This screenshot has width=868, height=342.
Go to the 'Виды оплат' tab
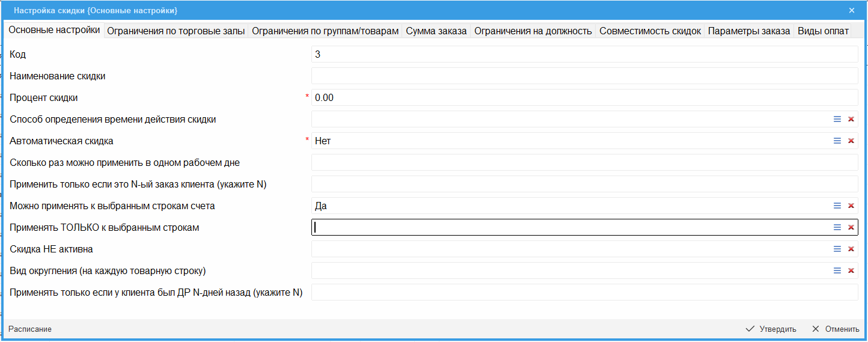pyautogui.click(x=823, y=31)
